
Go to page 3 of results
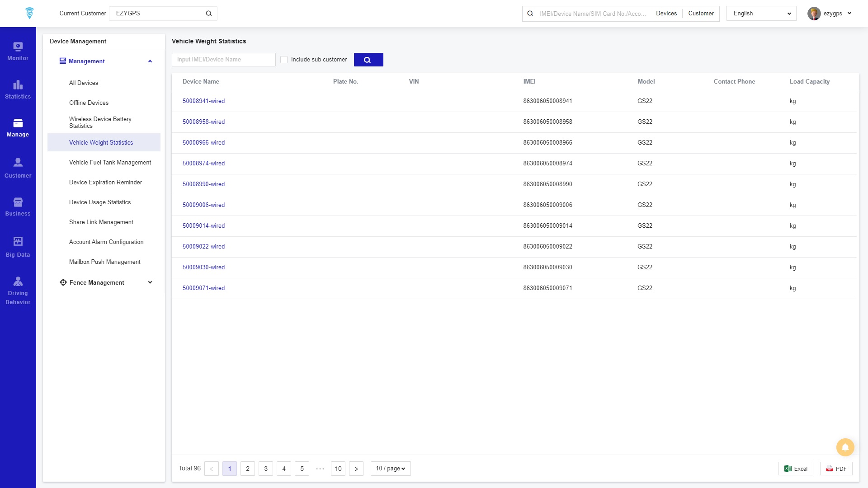[x=265, y=469]
